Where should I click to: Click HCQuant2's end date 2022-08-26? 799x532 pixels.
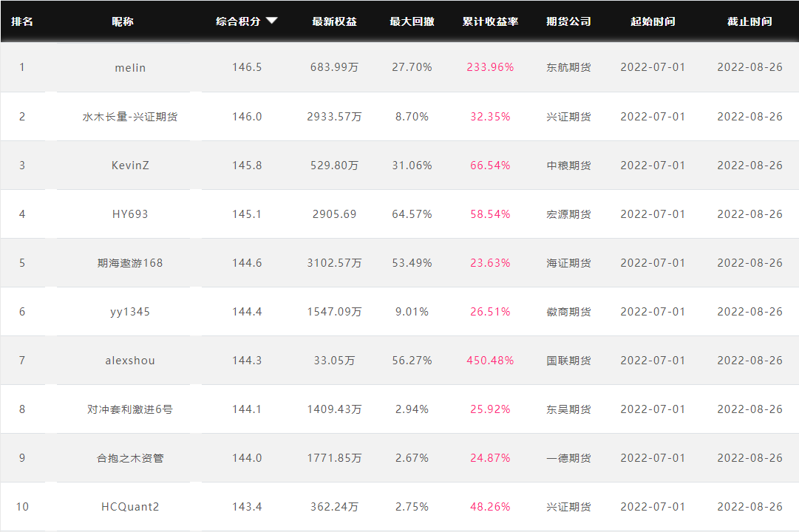749,507
